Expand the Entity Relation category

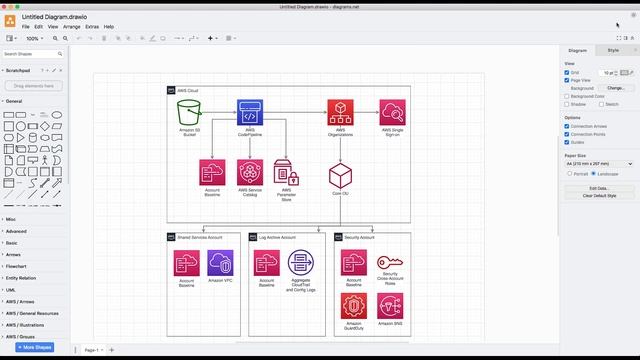click(21, 278)
